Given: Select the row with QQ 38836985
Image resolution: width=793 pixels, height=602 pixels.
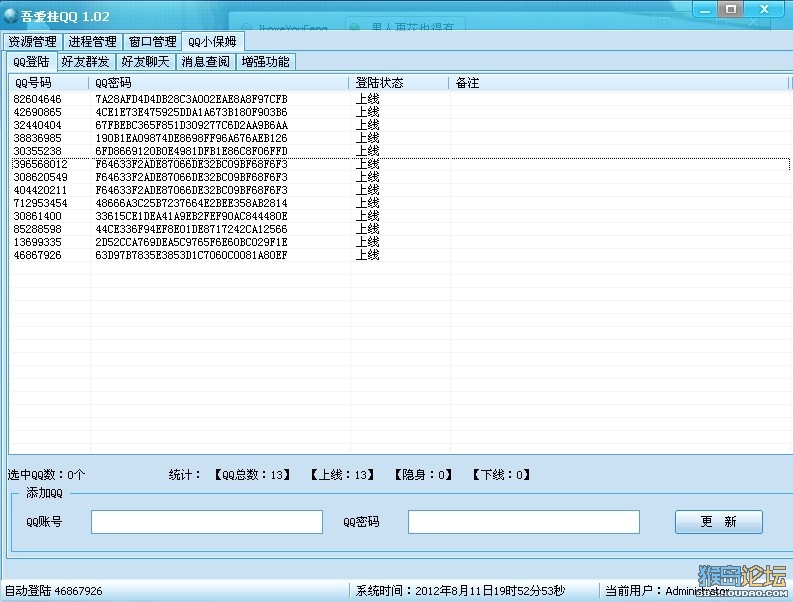Looking at the screenshot, I should (x=400, y=138).
